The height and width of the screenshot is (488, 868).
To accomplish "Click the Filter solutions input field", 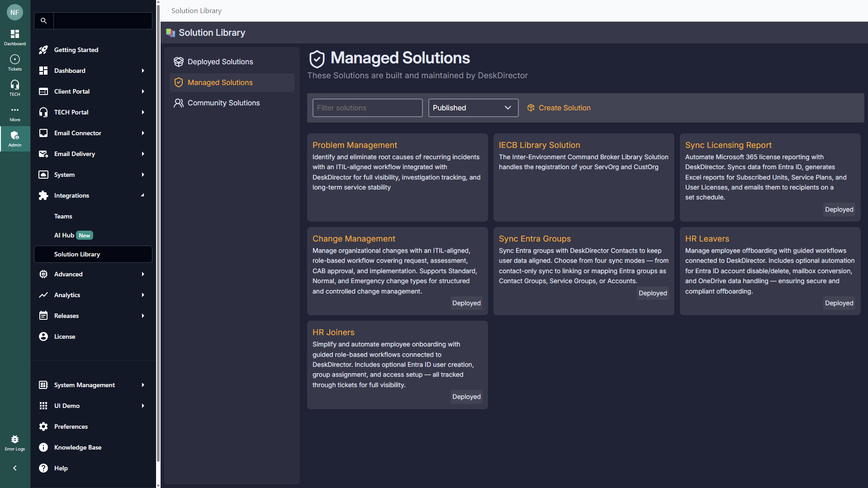I will [x=367, y=108].
